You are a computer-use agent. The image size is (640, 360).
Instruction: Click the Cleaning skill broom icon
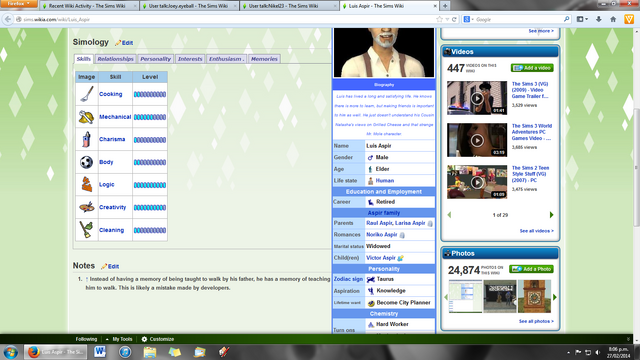[87, 230]
